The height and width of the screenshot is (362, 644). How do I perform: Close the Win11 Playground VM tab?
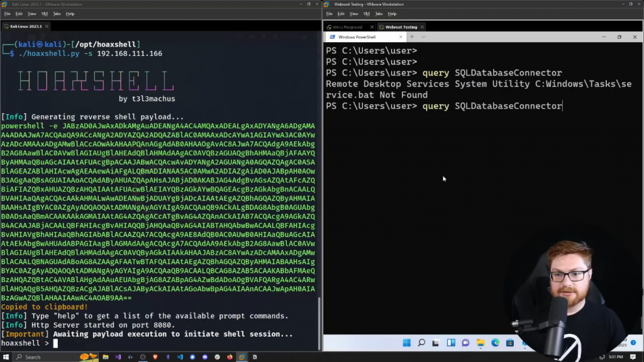pyautogui.click(x=372, y=27)
